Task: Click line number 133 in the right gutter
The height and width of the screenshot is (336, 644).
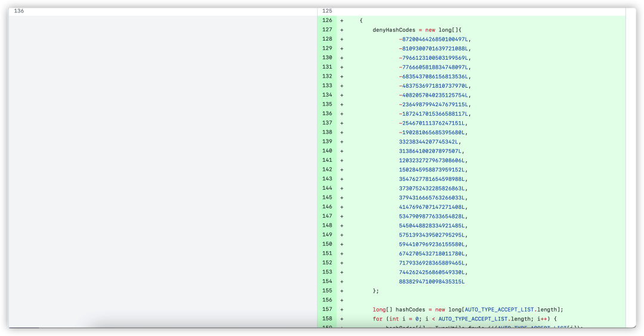Action: coord(327,85)
